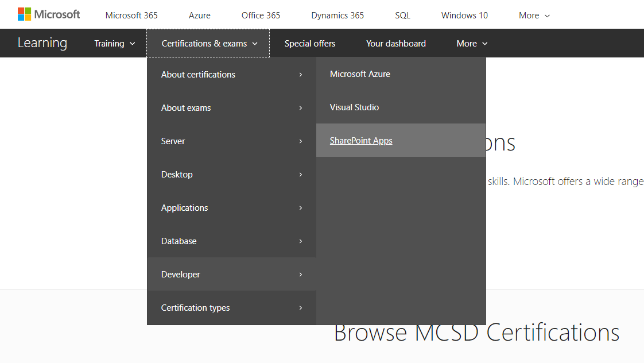This screenshot has height=363, width=644.
Task: Select Microsoft Azure in the submenu
Action: pos(360,74)
